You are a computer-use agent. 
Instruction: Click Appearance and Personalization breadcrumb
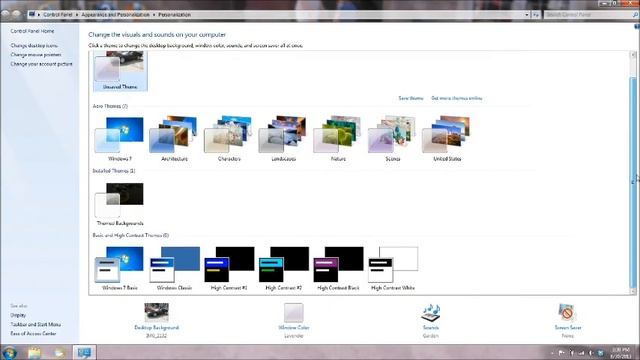click(x=116, y=15)
